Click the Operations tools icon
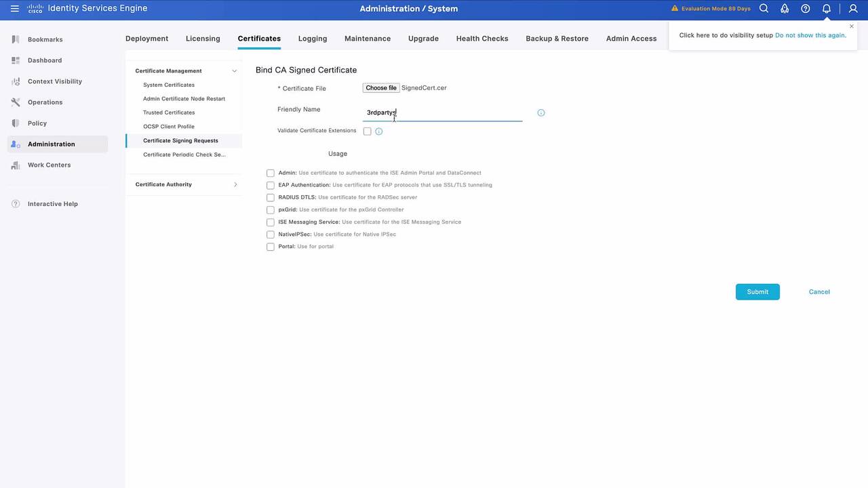Screen dimensions: 868x488 click(x=16, y=102)
